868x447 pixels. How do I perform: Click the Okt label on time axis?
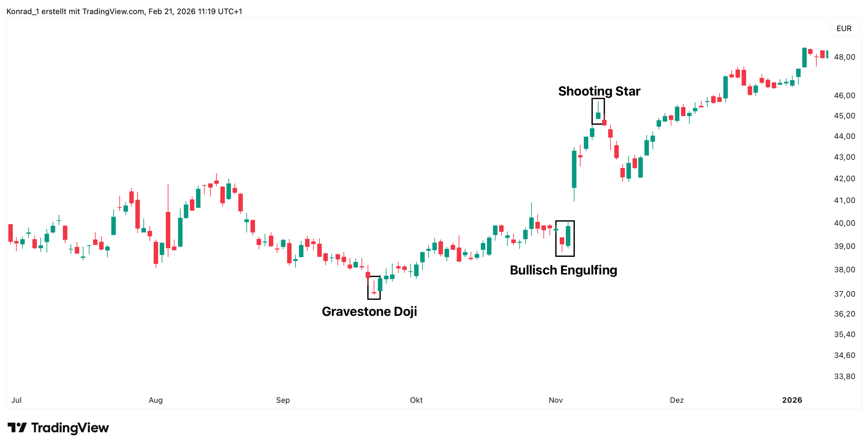[416, 400]
